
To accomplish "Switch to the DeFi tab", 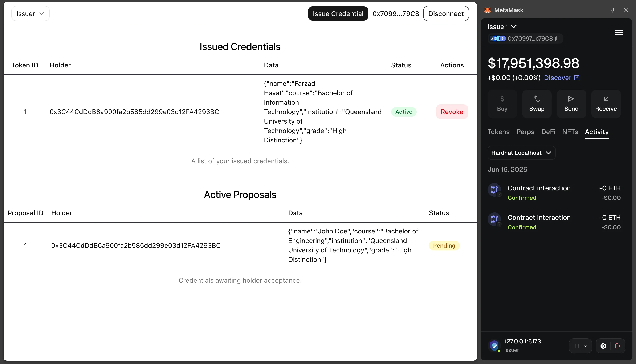I will click(548, 132).
